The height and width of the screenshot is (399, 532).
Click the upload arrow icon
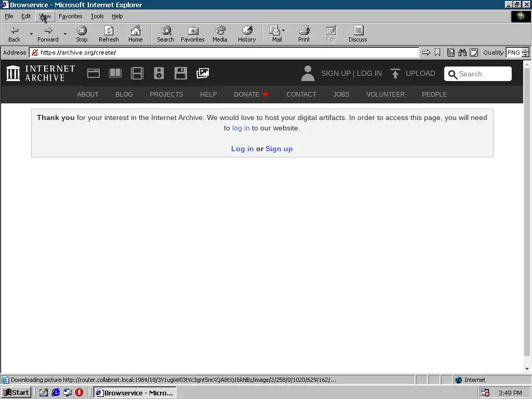(x=395, y=74)
